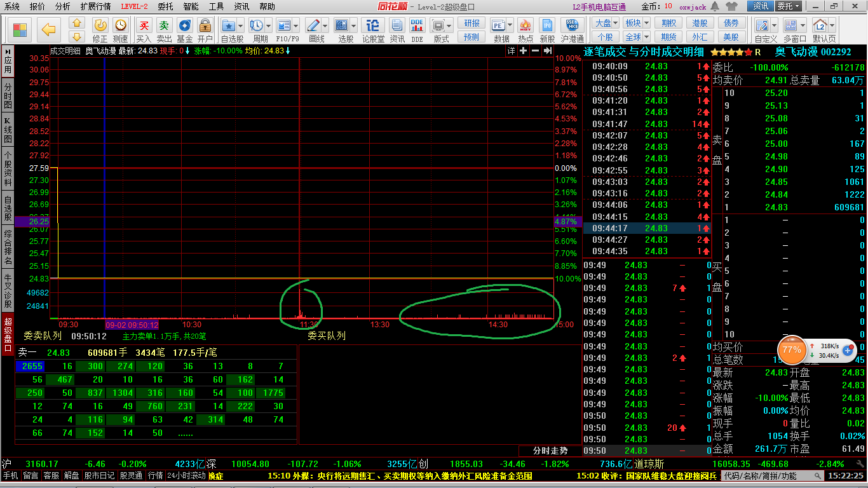Screen dimensions: 868x488
Task: Open the 大盘 dropdown button
Action: [606, 23]
